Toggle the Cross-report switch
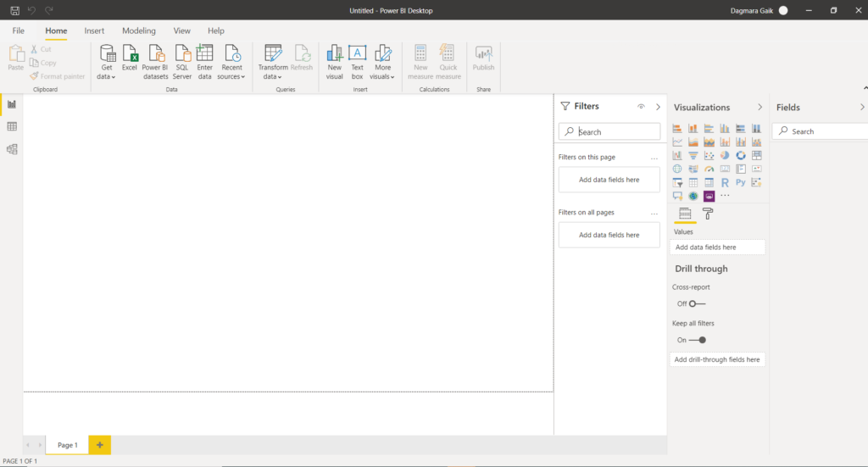 [697, 303]
